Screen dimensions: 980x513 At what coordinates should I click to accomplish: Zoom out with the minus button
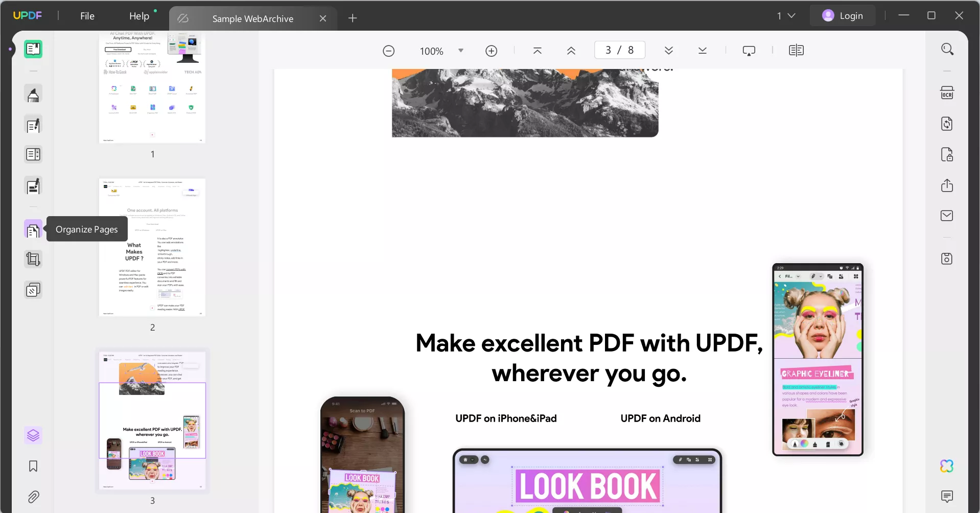pyautogui.click(x=389, y=51)
